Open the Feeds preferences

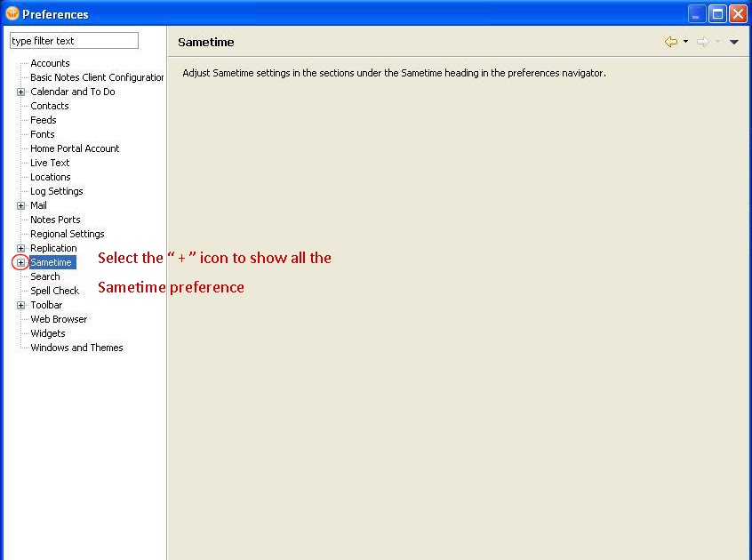coord(44,120)
